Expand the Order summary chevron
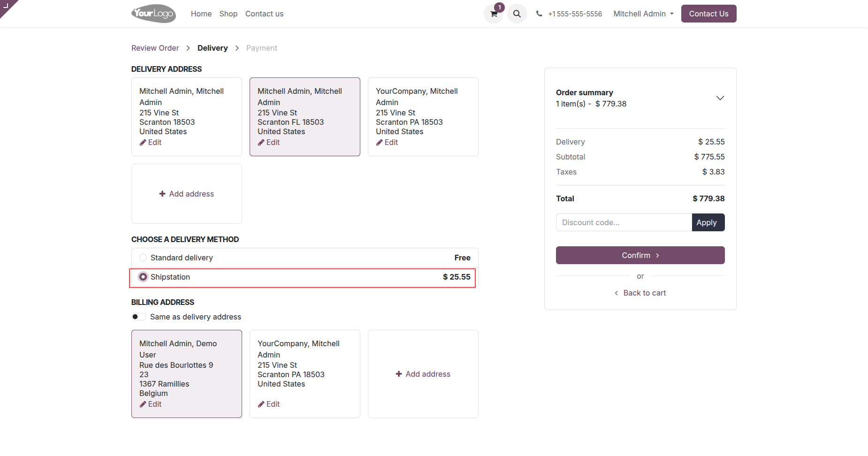The width and height of the screenshot is (868, 456). tap(720, 98)
